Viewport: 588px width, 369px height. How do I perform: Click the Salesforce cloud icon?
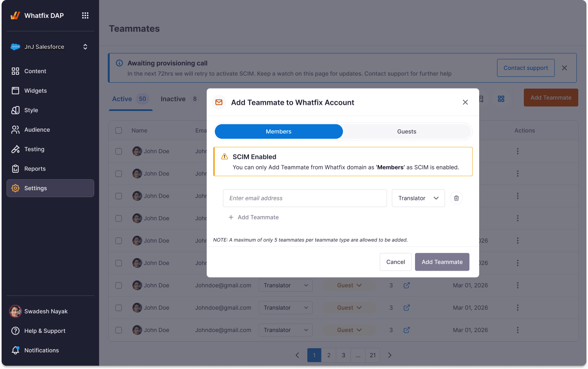[x=15, y=47]
